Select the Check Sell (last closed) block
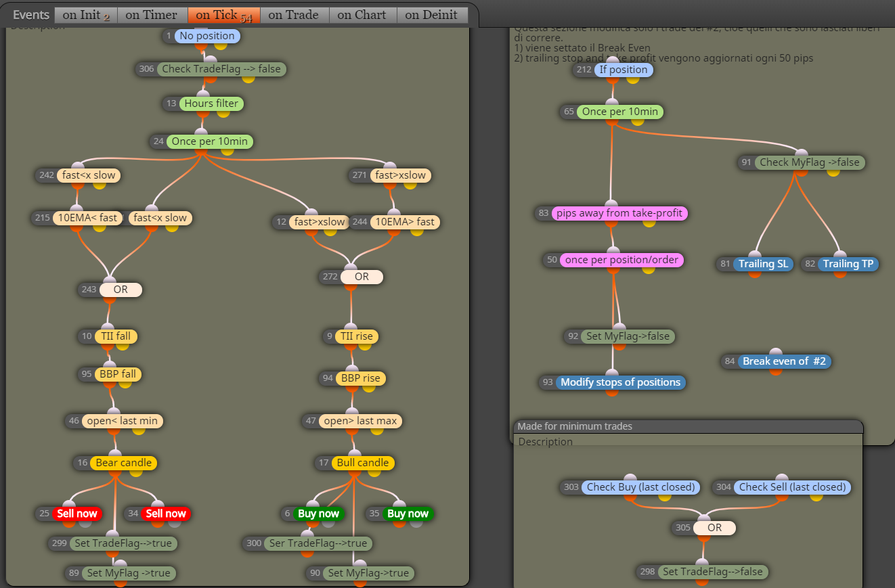The height and width of the screenshot is (588, 895). click(792, 487)
